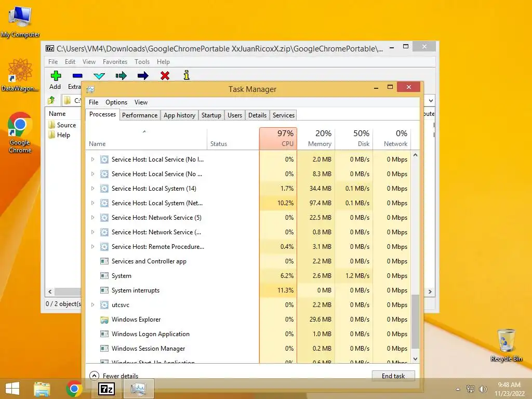The width and height of the screenshot is (532, 399).
Task: Open 7-Zip address bar dropdown
Action: pos(431,100)
